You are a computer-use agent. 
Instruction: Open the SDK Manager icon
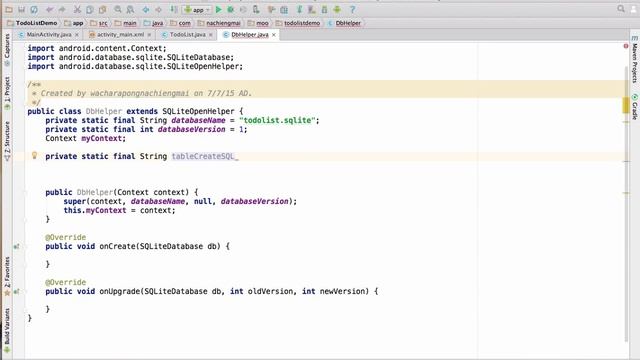tap(324, 9)
